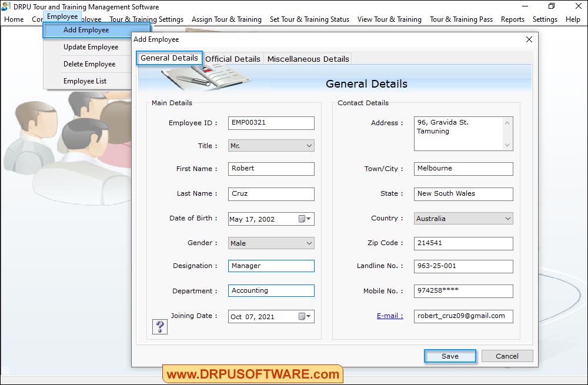This screenshot has width=588, height=385.
Task: Click the Cancel button
Action: pos(507,356)
